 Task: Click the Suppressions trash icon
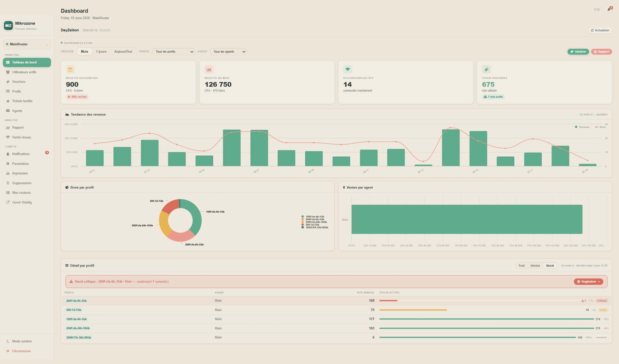click(x=8, y=183)
